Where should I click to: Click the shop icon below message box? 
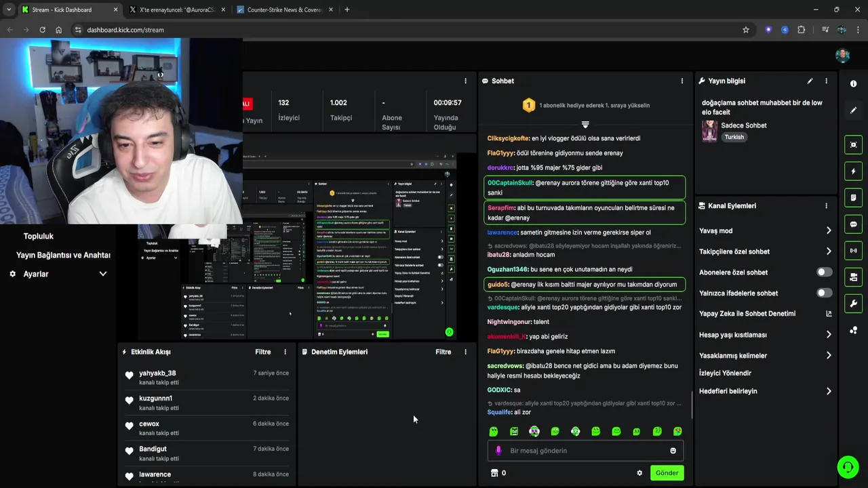pyautogui.click(x=494, y=473)
